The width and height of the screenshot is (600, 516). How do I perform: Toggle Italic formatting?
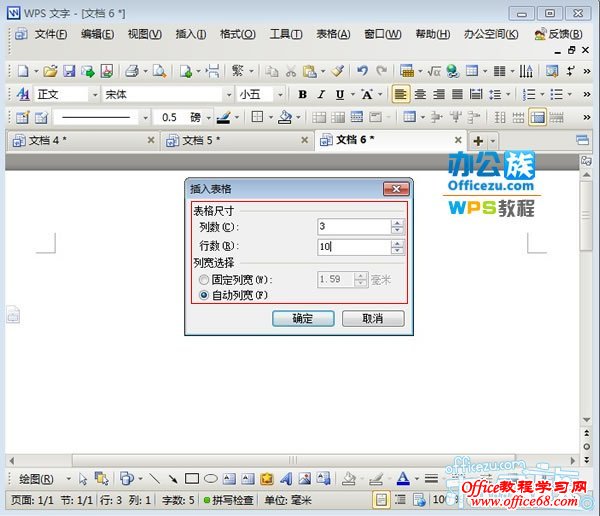click(x=321, y=94)
